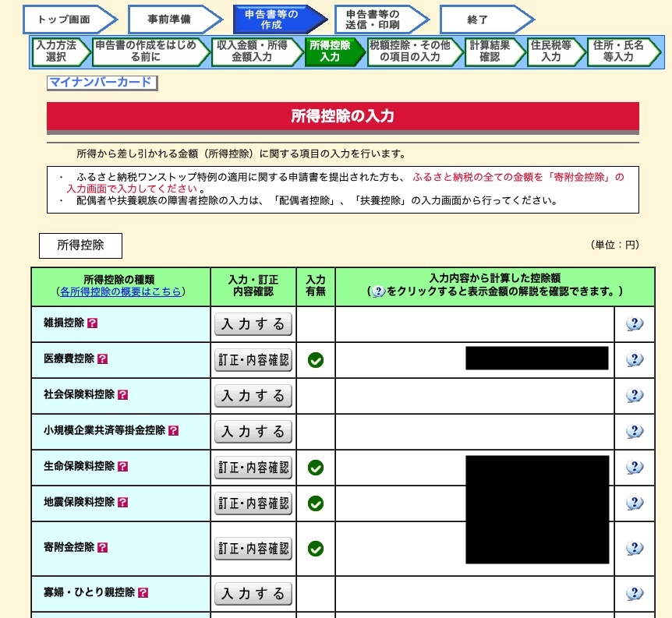Click 入力する button for 小規模企業共済等掛金控除
Viewport: 672px width, 618px height.
(x=253, y=432)
